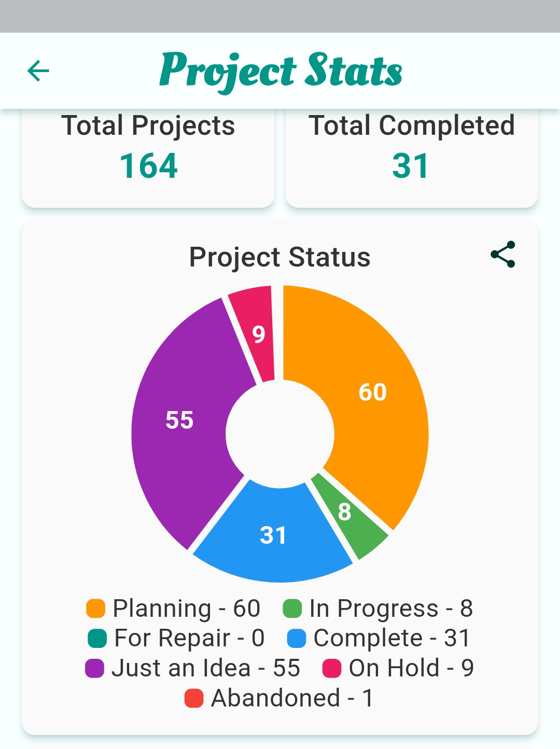Tap the orange Planning legend marker
Image resolution: width=560 pixels, height=749 pixels.
pos(96,609)
